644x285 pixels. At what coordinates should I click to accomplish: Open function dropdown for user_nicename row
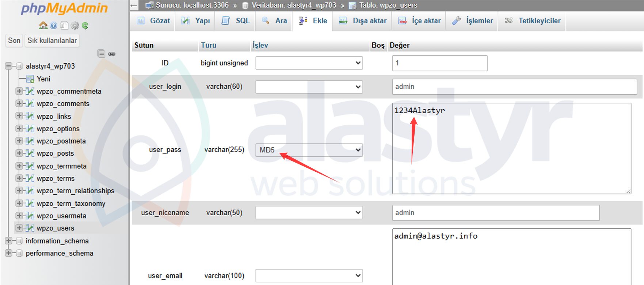309,213
